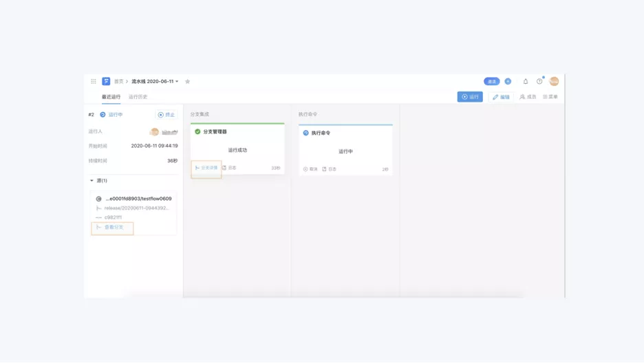Star this pipeline as favorite
The width and height of the screenshot is (644, 363).
(x=187, y=81)
